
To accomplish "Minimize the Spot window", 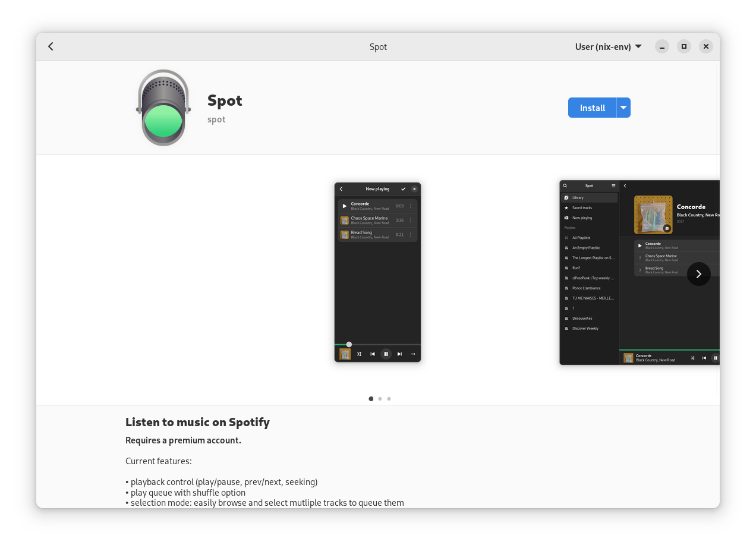I will (662, 46).
